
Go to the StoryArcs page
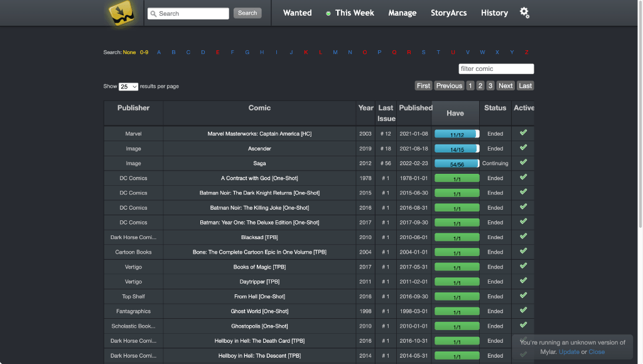pyautogui.click(x=448, y=13)
